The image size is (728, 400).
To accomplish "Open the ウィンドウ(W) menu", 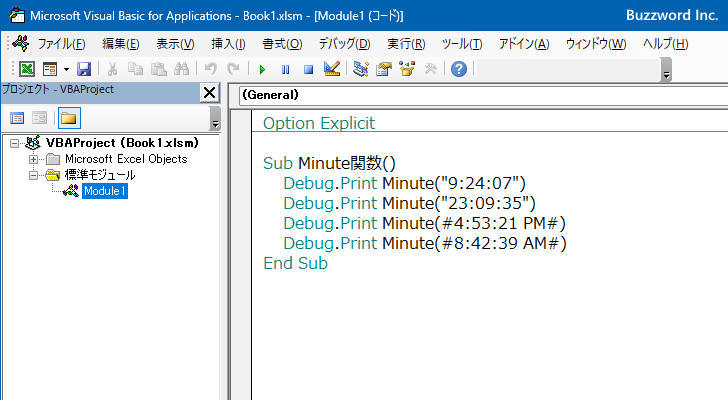I will click(x=596, y=44).
